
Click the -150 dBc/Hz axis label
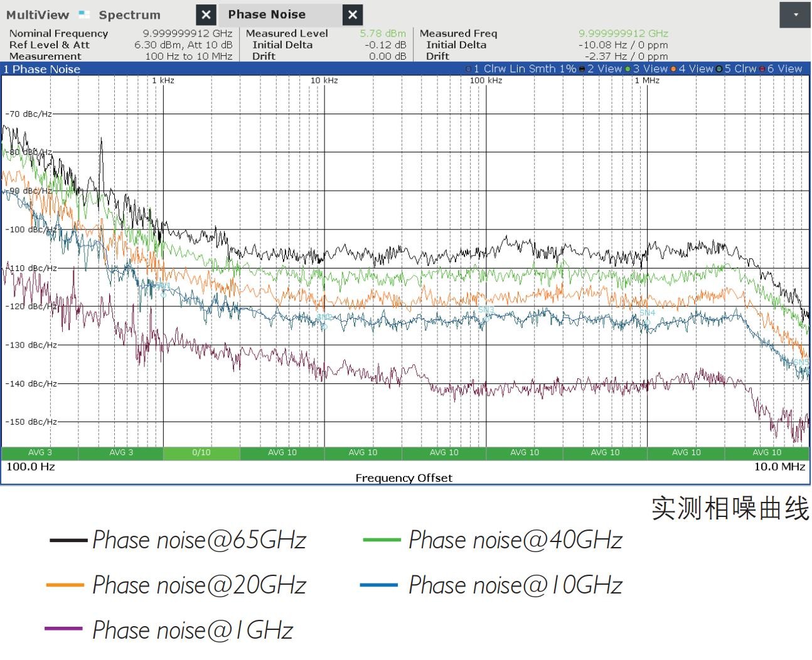tap(31, 422)
